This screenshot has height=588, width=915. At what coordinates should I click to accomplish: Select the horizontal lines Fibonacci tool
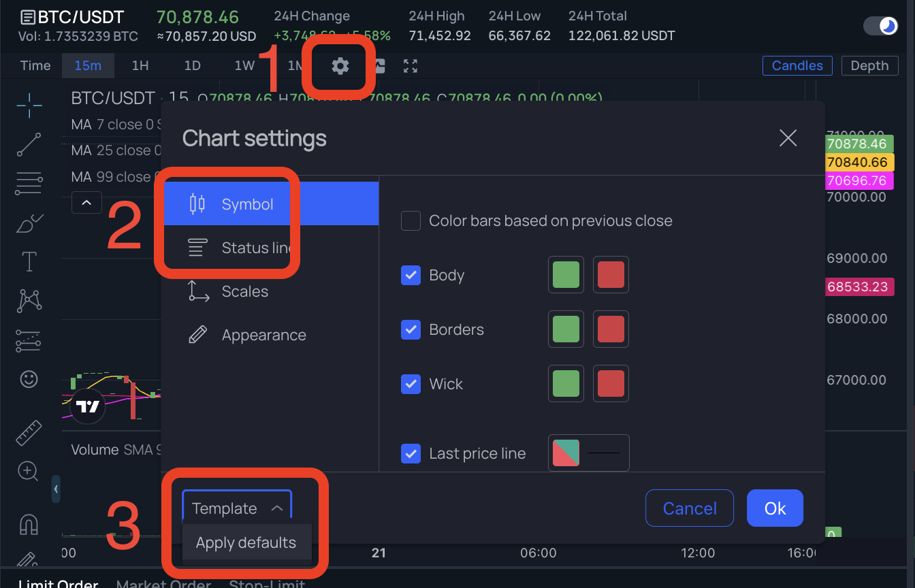pyautogui.click(x=29, y=184)
